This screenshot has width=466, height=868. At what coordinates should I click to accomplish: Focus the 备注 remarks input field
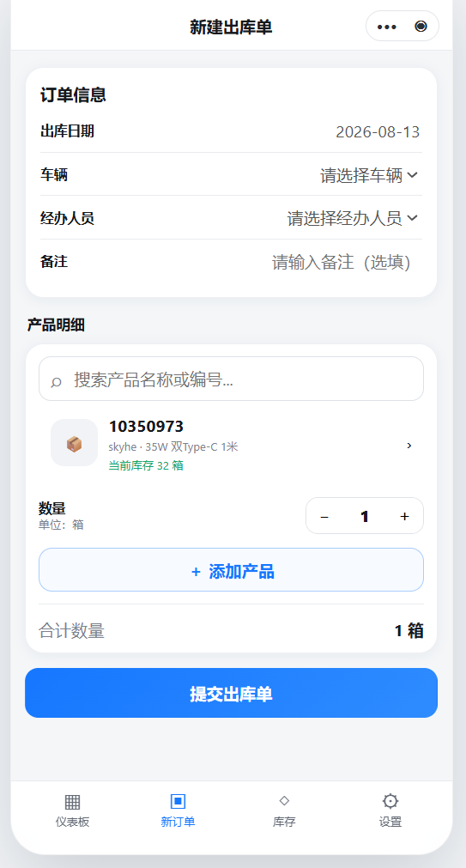(x=341, y=262)
